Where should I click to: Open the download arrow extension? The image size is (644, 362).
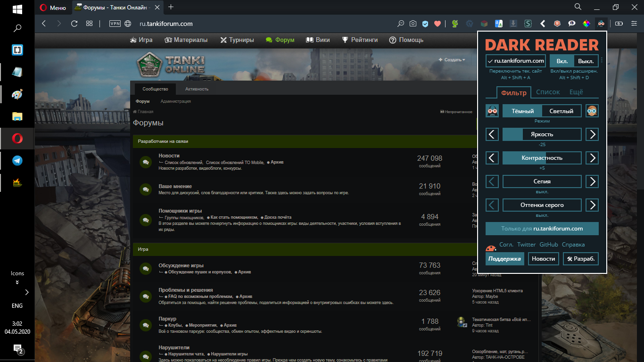(513, 24)
